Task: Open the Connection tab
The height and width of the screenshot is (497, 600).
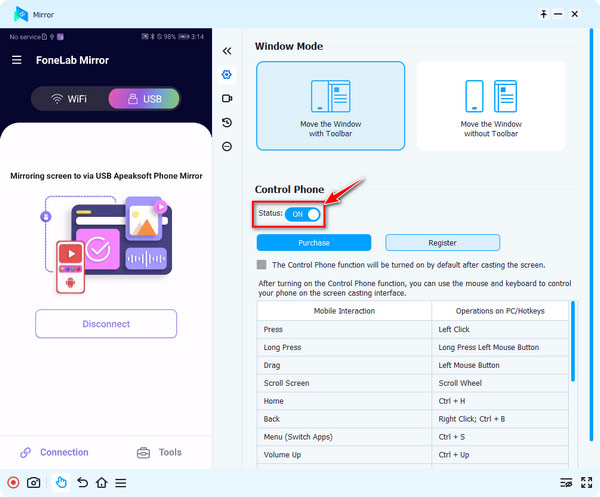Action: (x=54, y=452)
